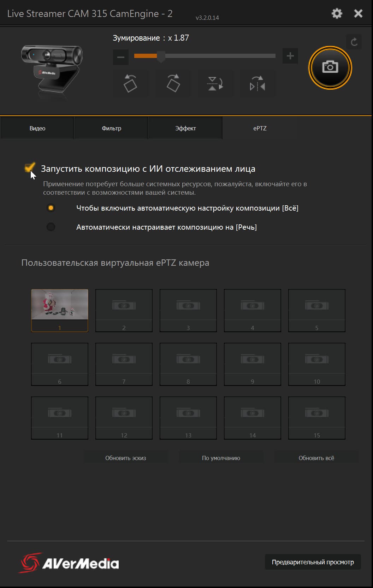The image size is (373, 588).
Task: Take a snapshot with the camera button
Action: pos(330,67)
